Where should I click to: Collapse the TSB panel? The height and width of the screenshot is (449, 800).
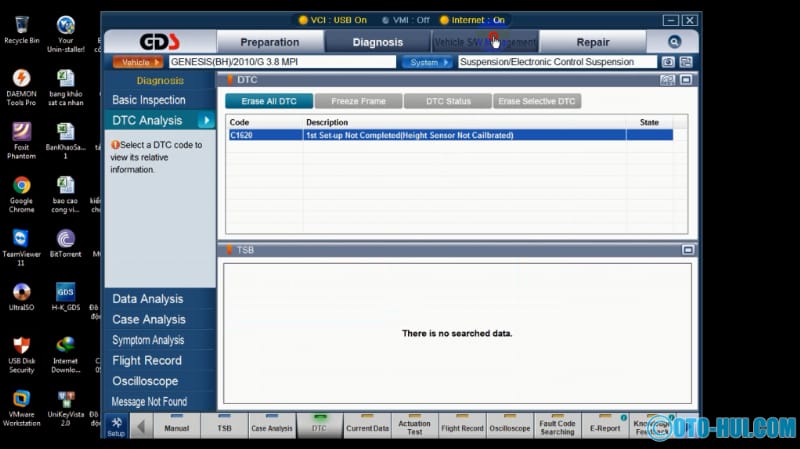pyautogui.click(x=687, y=250)
